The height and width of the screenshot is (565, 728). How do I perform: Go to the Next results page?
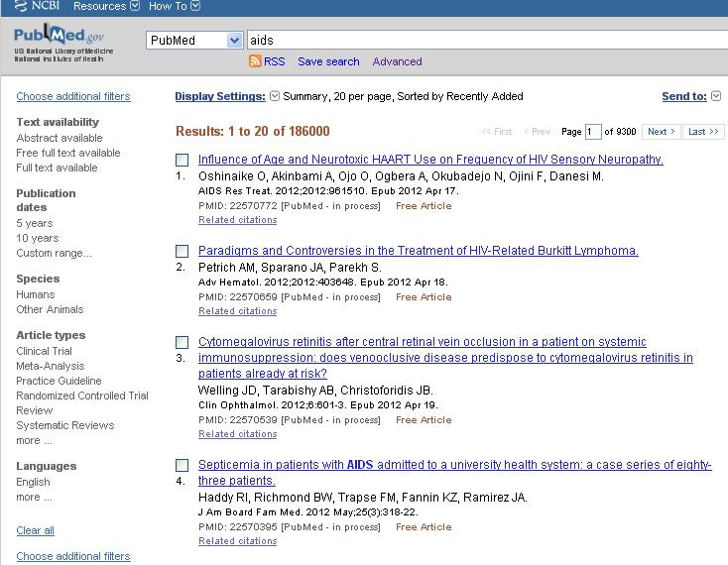[x=661, y=132]
